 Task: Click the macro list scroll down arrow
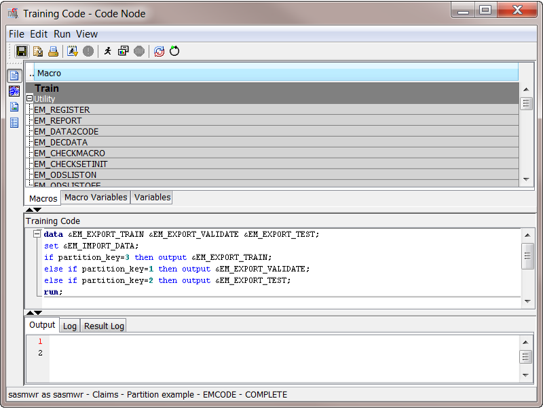tap(526, 179)
